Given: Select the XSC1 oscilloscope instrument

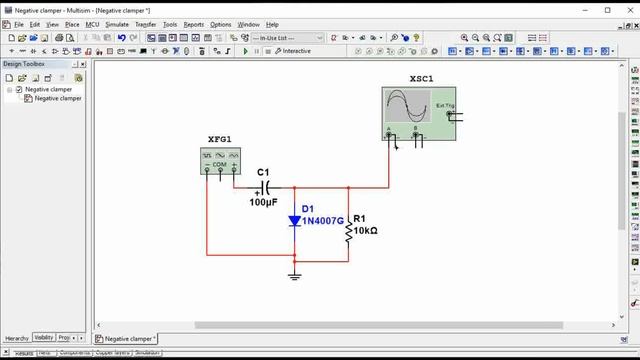Looking at the screenshot, I should point(419,113).
